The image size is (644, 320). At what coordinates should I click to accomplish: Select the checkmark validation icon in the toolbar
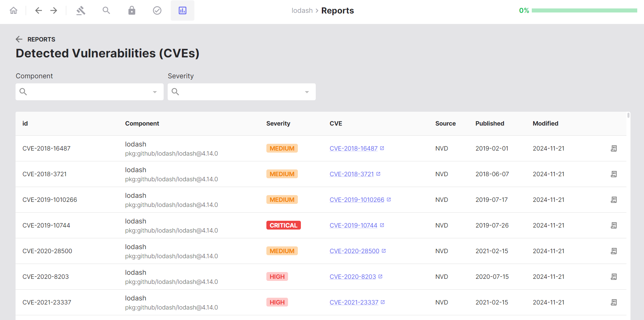click(157, 10)
